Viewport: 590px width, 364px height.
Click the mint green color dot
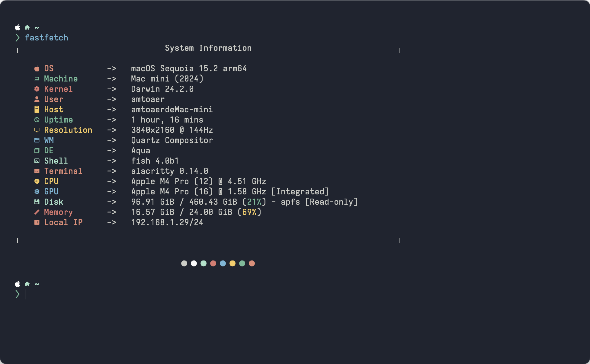[x=204, y=263]
